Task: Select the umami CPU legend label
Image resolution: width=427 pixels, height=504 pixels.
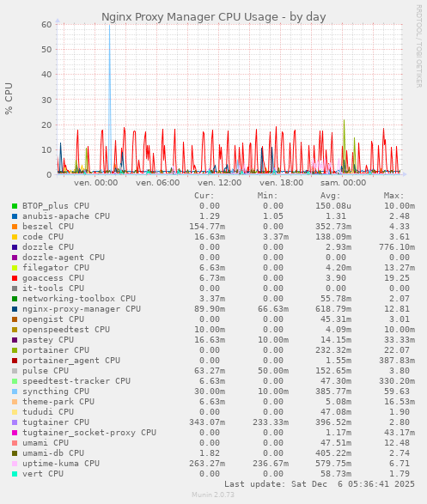Action: click(46, 443)
